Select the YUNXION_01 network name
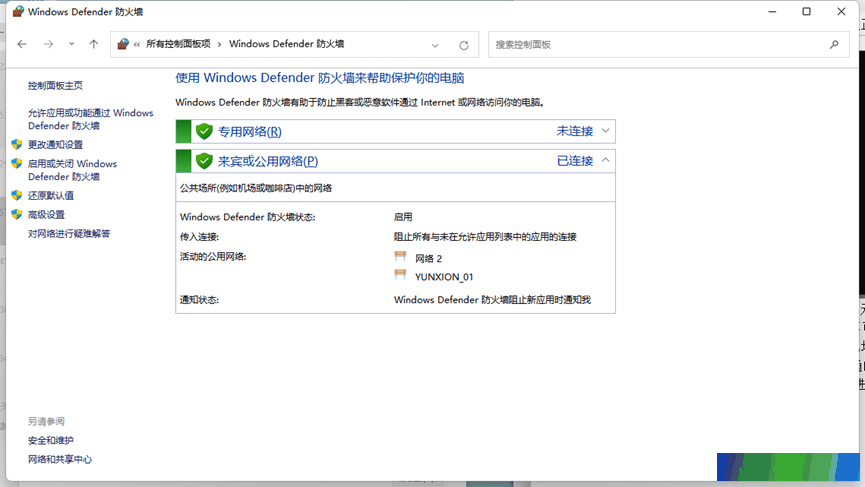The image size is (865, 487). coord(444,277)
